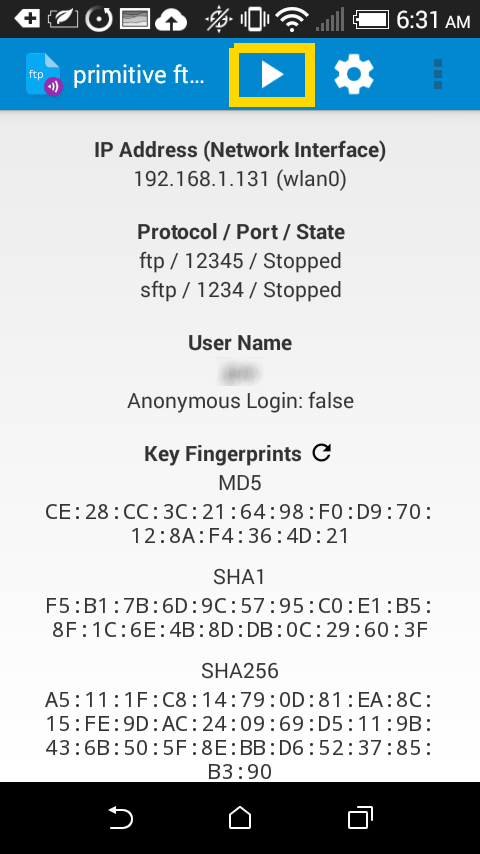Open settings via the gear icon

[x=354, y=75]
